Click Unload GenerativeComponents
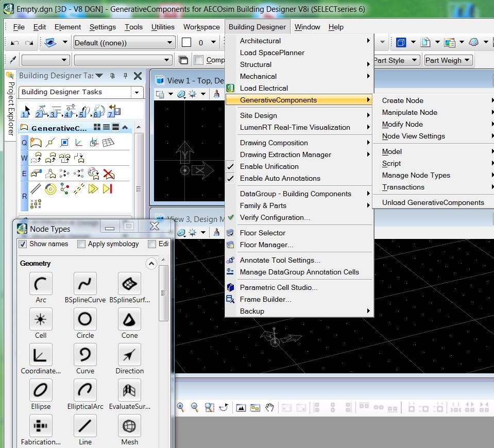The height and width of the screenshot is (448, 494). coord(433,202)
